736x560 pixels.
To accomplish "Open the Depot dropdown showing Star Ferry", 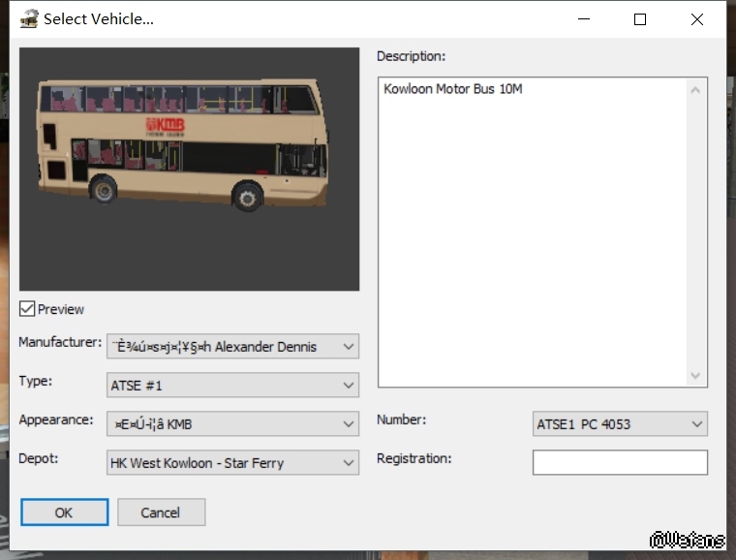I will [x=232, y=463].
